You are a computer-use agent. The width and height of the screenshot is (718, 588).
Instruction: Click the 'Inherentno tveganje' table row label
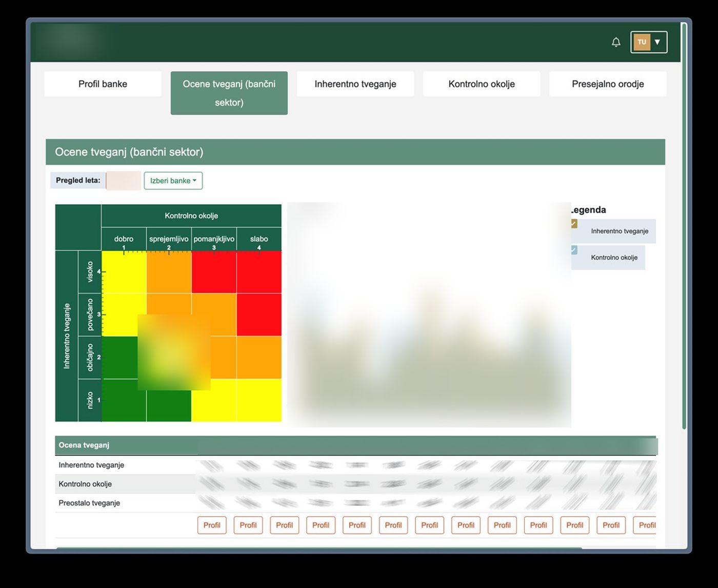pyautogui.click(x=91, y=465)
